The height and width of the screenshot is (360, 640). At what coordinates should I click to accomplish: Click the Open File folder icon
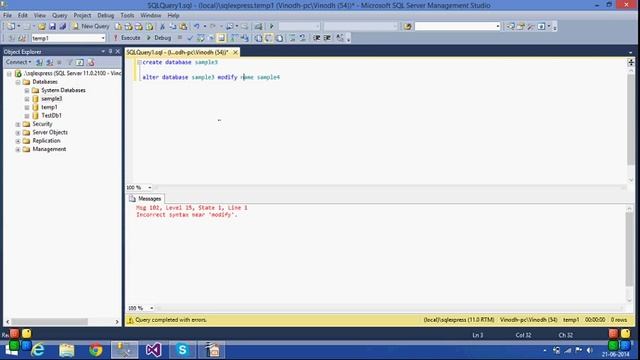[42, 27]
